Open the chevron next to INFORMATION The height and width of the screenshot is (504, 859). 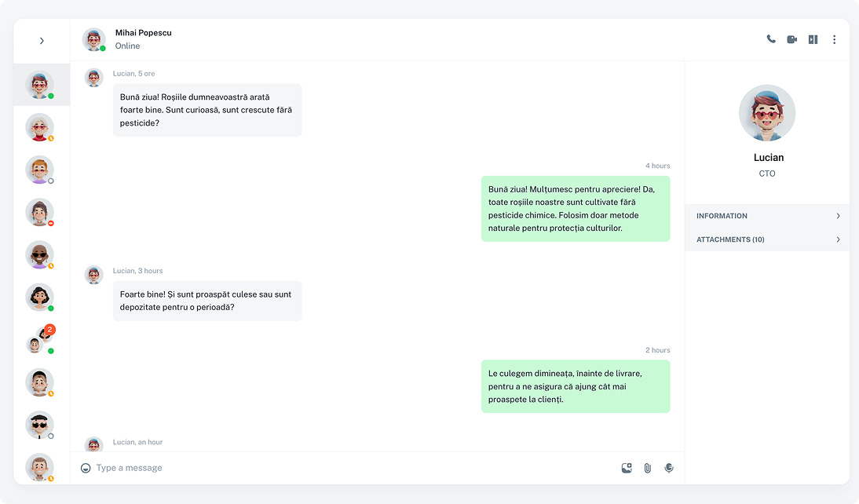[x=838, y=215]
